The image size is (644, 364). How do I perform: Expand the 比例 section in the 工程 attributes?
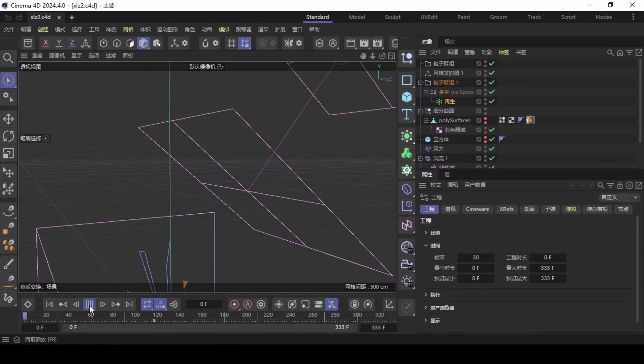(426, 233)
